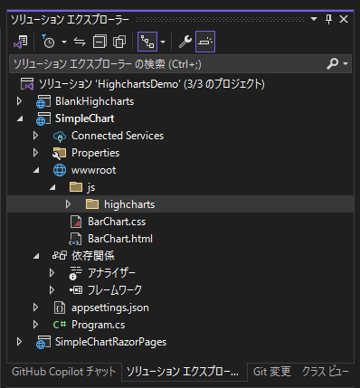Select the Properties tree label
This screenshot has height=388, width=360.
point(95,153)
